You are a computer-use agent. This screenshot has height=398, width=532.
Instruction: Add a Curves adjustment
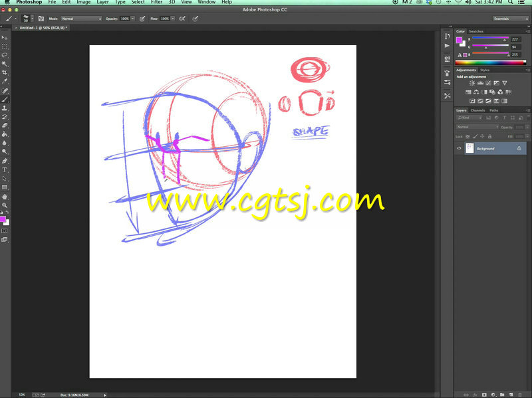tap(488, 83)
